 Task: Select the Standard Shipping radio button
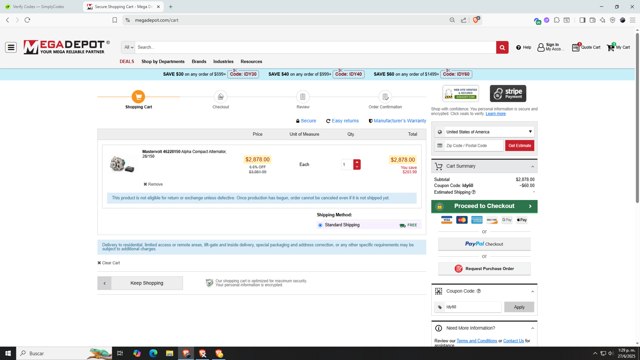320,225
